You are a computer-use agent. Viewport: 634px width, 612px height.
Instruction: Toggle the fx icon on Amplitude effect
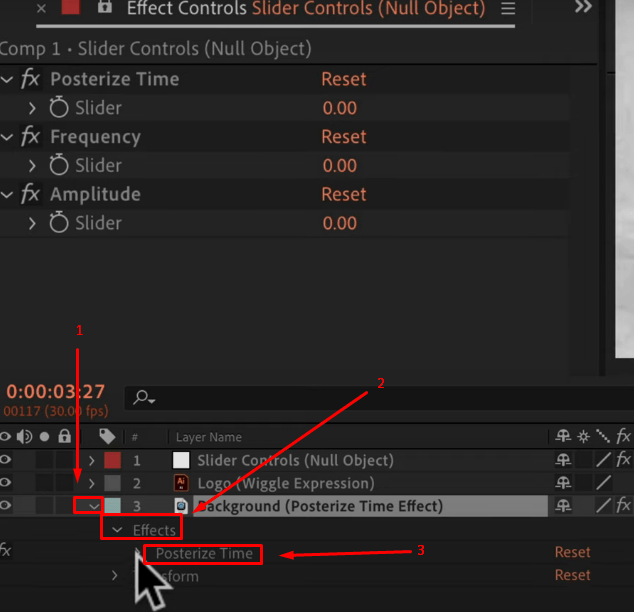point(30,194)
